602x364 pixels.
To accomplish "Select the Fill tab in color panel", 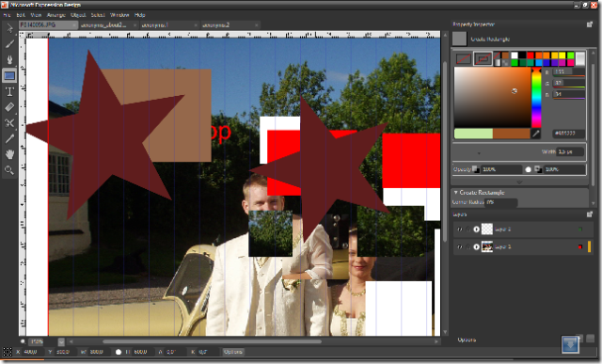I will pos(464,58).
